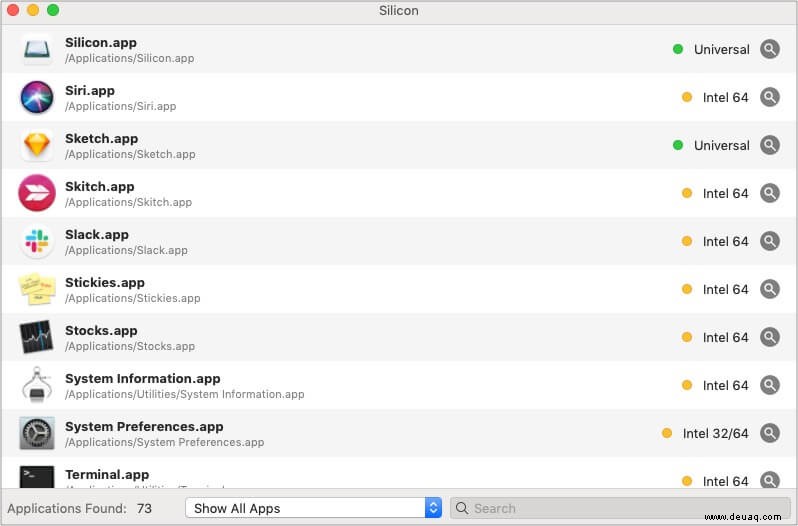Click the System Information.app icon
Screen dimensions: 798x526
(37, 385)
